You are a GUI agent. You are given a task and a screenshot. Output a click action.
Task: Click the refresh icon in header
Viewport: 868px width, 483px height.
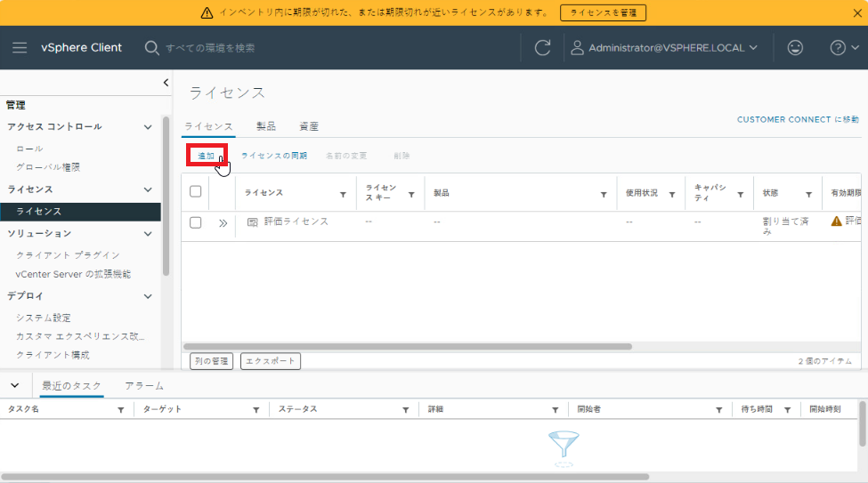[542, 48]
